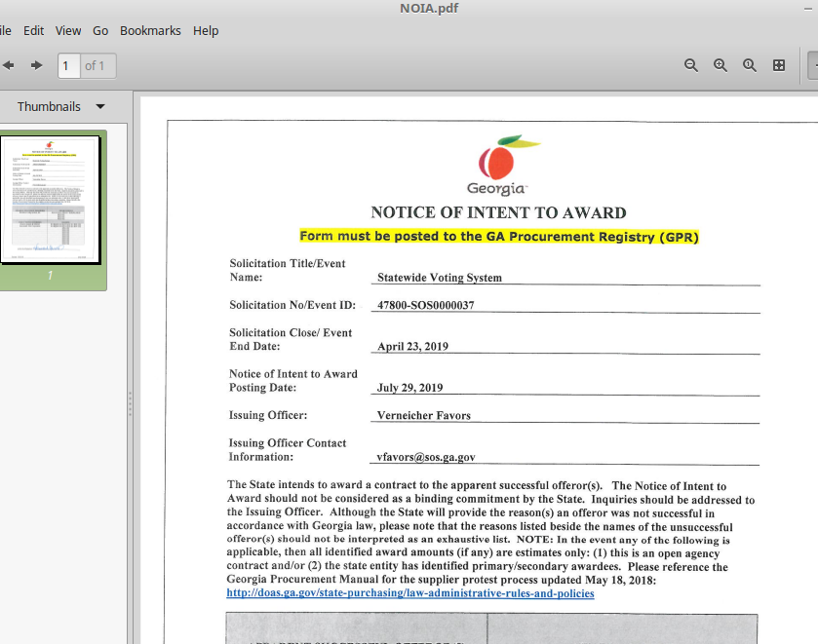Select page 1 thumbnail
The height and width of the screenshot is (644, 818).
click(51, 201)
